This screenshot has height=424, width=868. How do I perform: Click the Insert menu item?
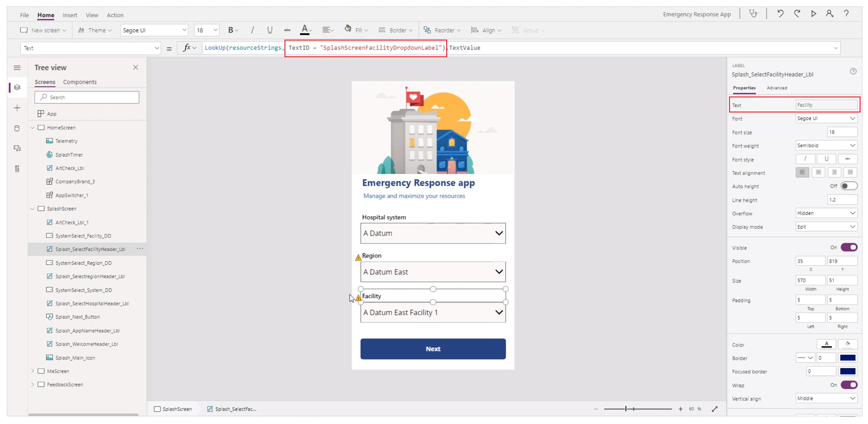point(70,15)
